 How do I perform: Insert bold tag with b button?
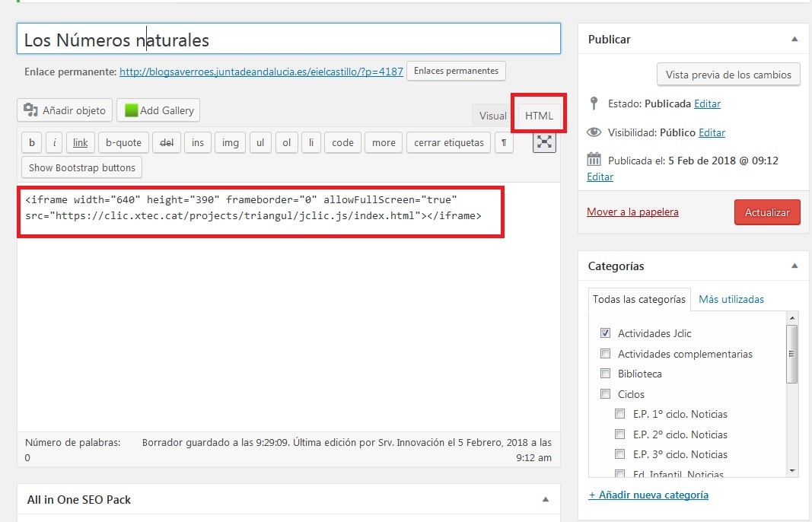[32, 143]
